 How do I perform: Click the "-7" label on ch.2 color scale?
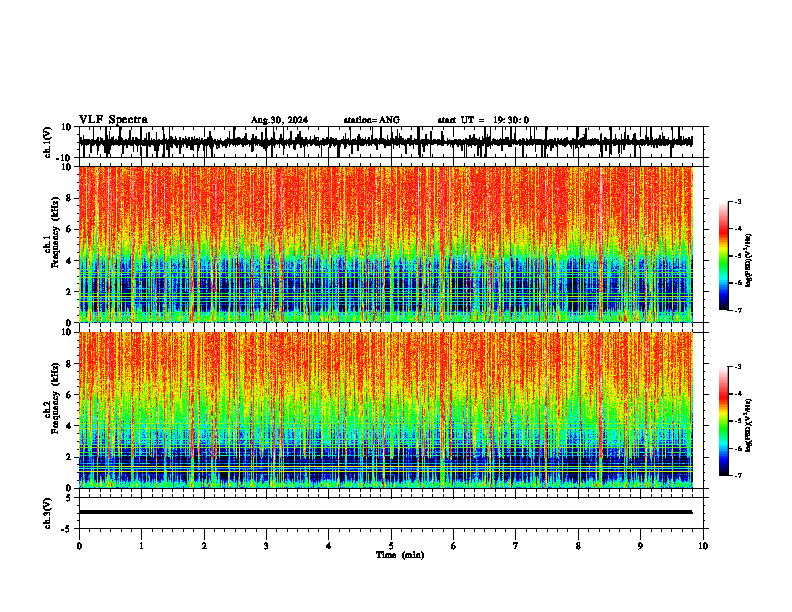pyautogui.click(x=738, y=475)
